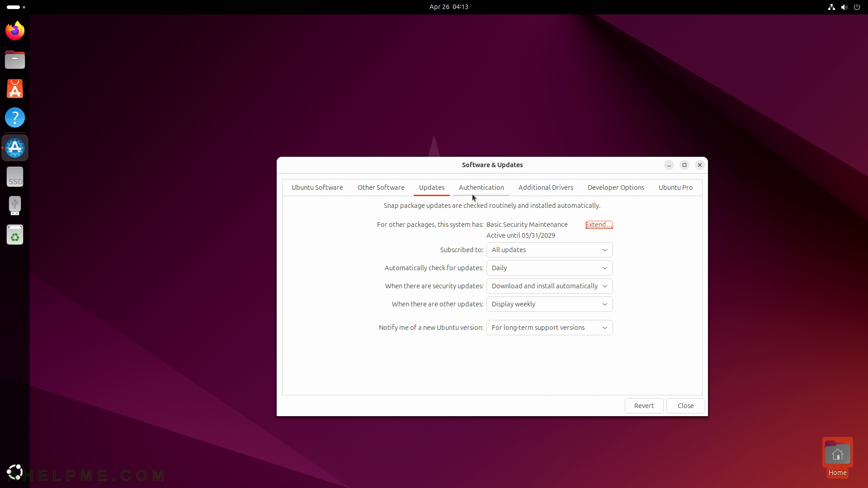Image resolution: width=868 pixels, height=488 pixels.
Task: Switch to the Authentication tab
Action: [x=481, y=188]
